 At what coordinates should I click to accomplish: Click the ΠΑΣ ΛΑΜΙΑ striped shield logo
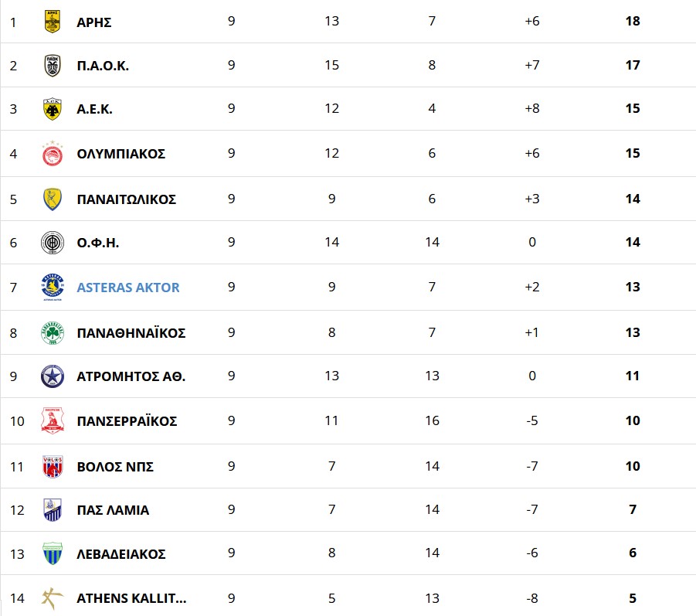tap(53, 510)
